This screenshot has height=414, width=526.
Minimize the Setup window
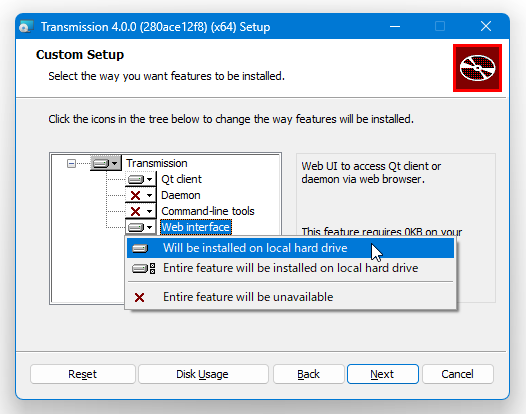(395, 27)
